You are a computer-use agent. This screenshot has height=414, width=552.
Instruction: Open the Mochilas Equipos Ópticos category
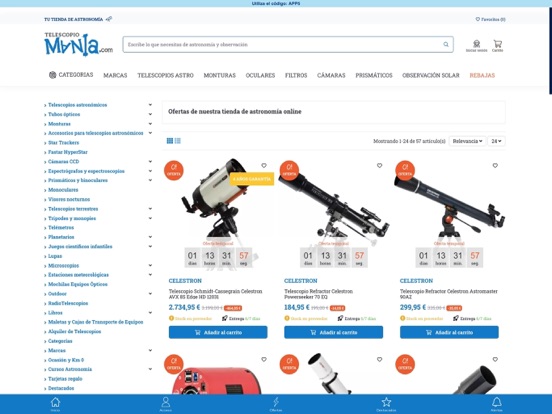[78, 284]
